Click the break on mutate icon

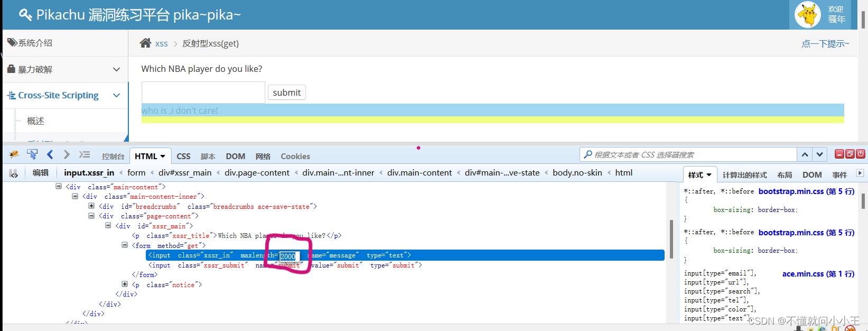pyautogui.click(x=14, y=173)
